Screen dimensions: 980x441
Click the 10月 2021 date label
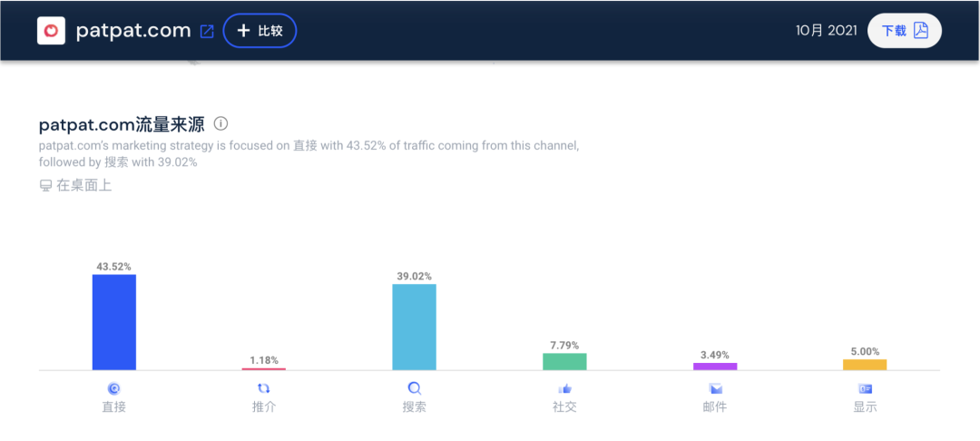(x=826, y=31)
